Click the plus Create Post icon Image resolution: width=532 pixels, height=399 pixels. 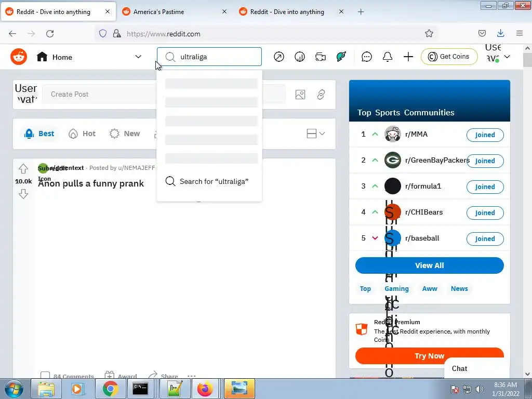coord(408,57)
